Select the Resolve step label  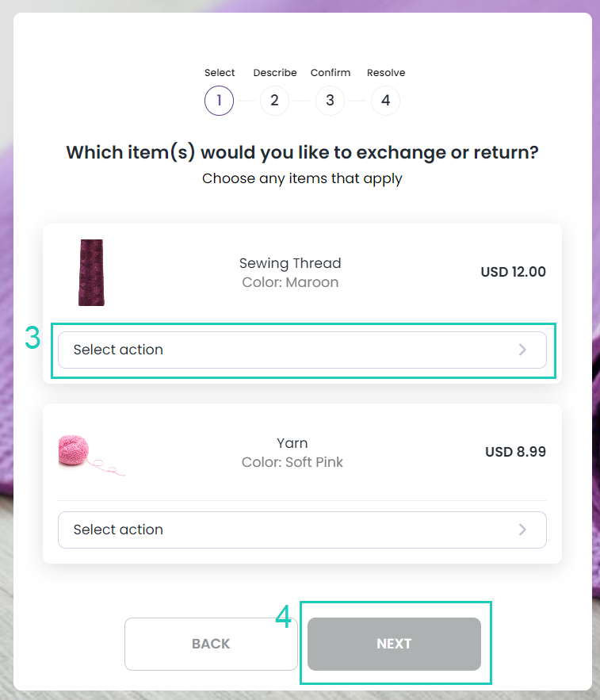386,72
